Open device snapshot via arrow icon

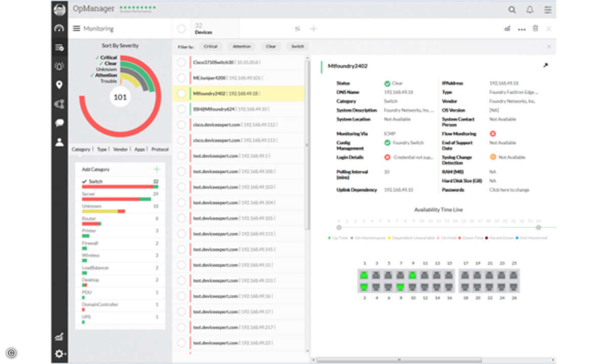tap(545, 65)
